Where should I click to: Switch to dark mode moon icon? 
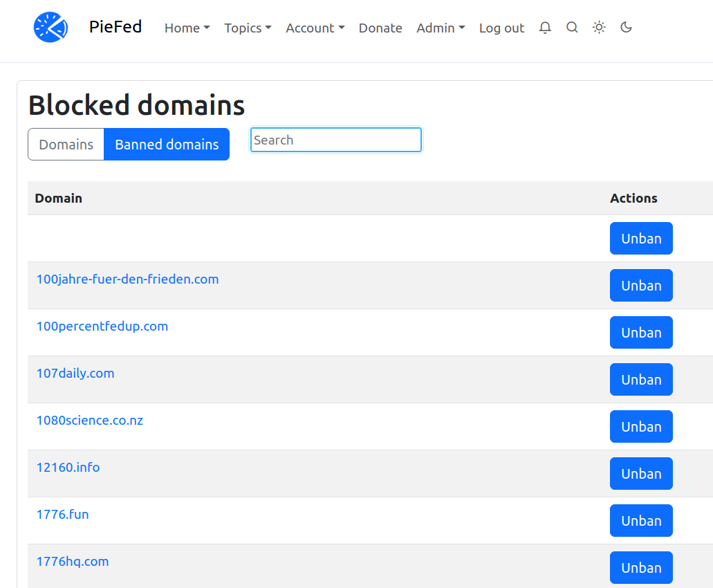(x=626, y=28)
